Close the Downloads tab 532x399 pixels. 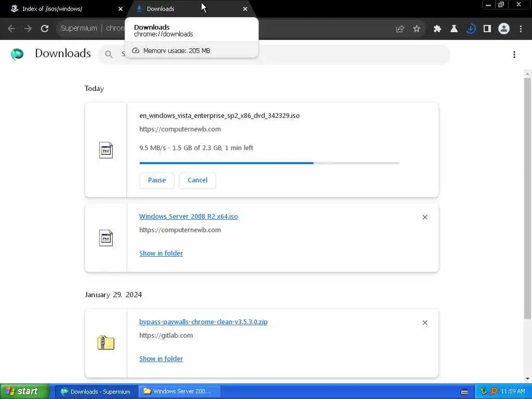[x=245, y=9]
